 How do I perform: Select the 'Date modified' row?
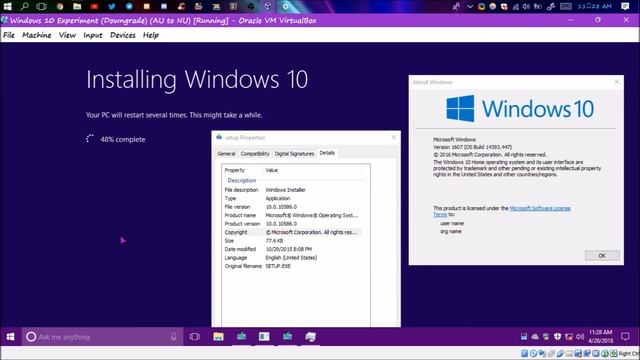click(292, 249)
